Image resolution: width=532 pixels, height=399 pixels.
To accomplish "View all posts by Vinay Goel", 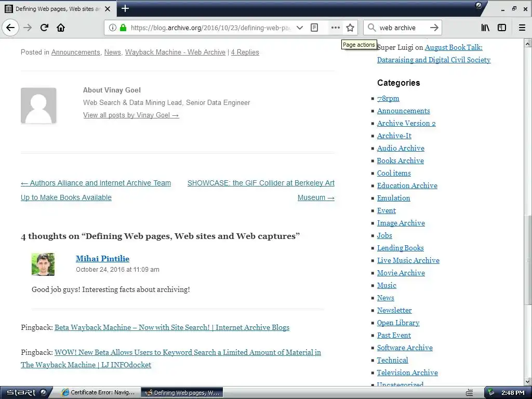I will 131,115.
